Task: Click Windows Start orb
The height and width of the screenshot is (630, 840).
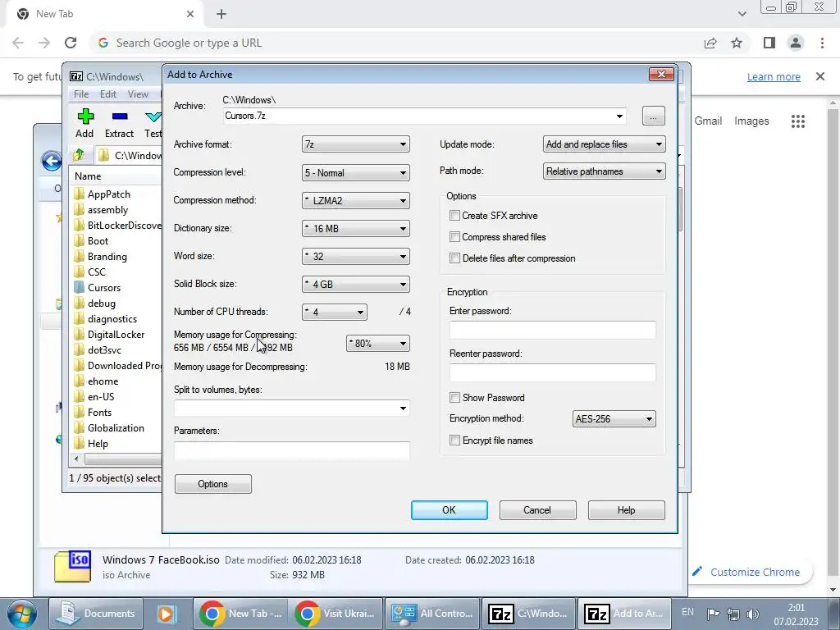Action: [22, 614]
